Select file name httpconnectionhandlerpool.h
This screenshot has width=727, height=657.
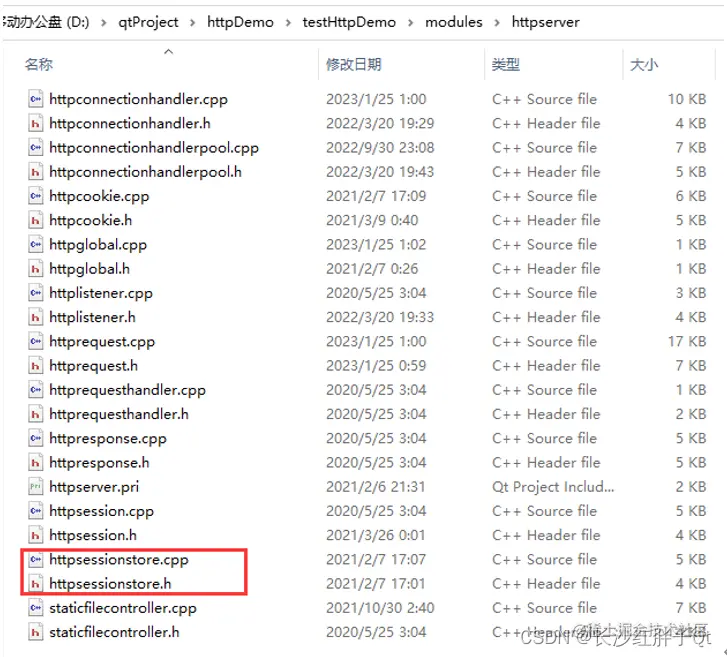tap(145, 172)
